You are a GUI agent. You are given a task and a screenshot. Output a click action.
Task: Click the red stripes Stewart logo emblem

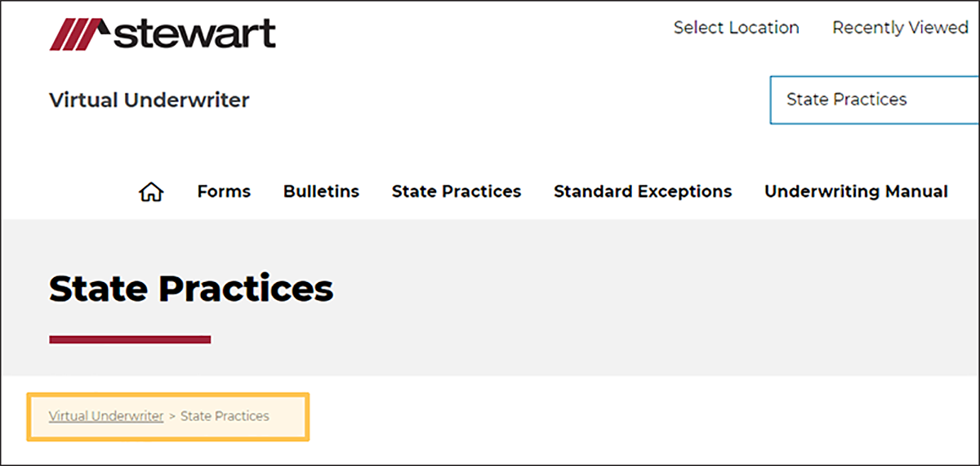coord(72,34)
